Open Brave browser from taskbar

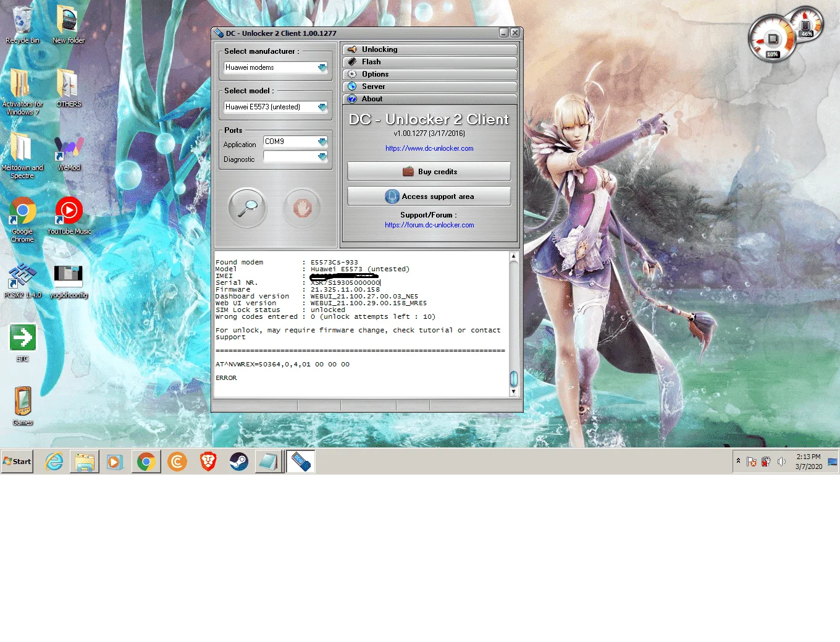[208, 462]
